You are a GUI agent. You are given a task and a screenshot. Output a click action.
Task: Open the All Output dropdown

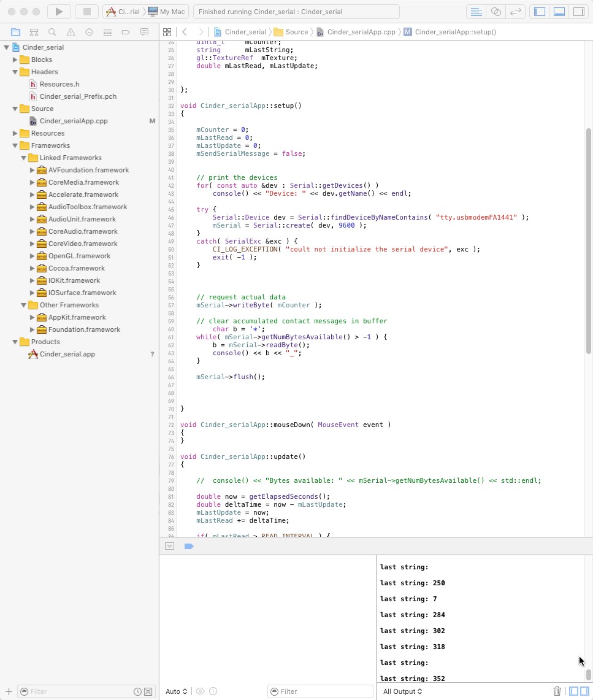point(402,691)
